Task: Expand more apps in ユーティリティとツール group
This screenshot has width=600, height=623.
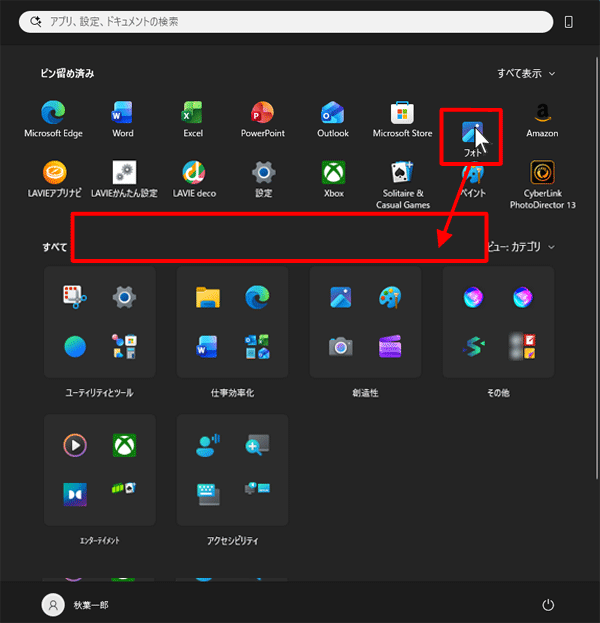Action: tap(124, 346)
